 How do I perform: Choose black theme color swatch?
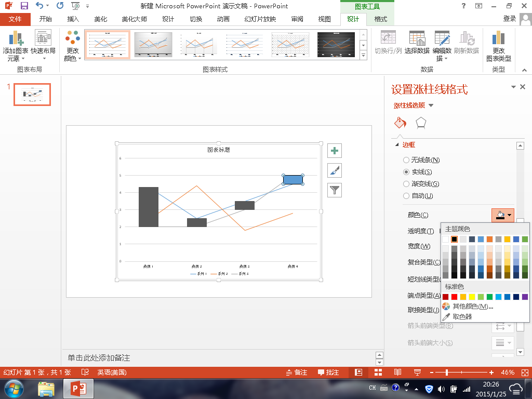pyautogui.click(x=454, y=239)
